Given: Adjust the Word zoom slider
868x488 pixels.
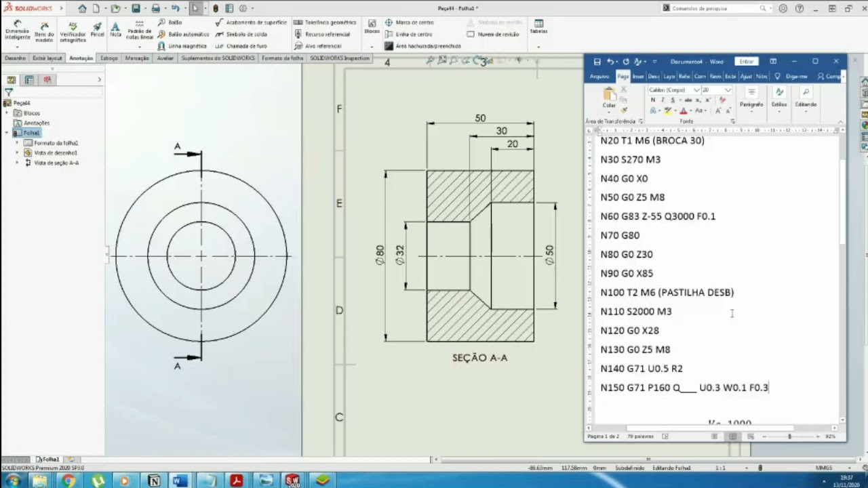Looking at the screenshot, I should point(789,436).
